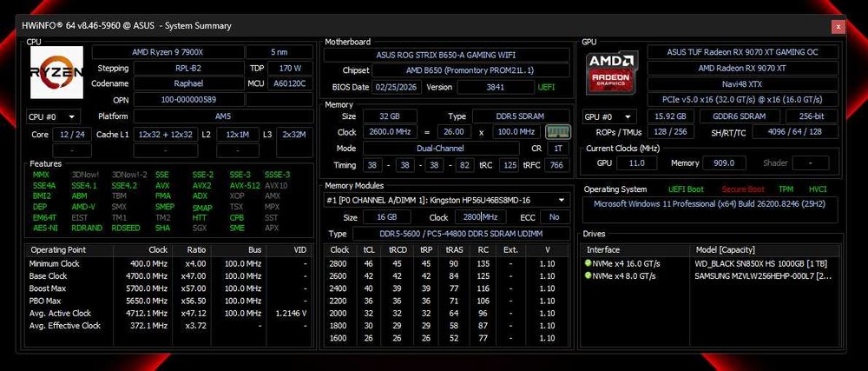
Task: Click the Raphael codename field
Action: click(188, 83)
